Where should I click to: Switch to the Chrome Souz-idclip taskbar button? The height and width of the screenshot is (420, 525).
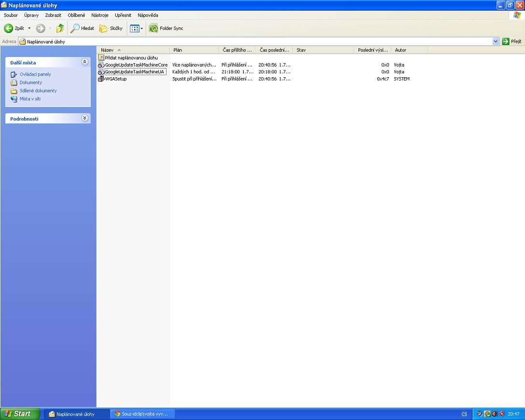[x=143, y=414]
